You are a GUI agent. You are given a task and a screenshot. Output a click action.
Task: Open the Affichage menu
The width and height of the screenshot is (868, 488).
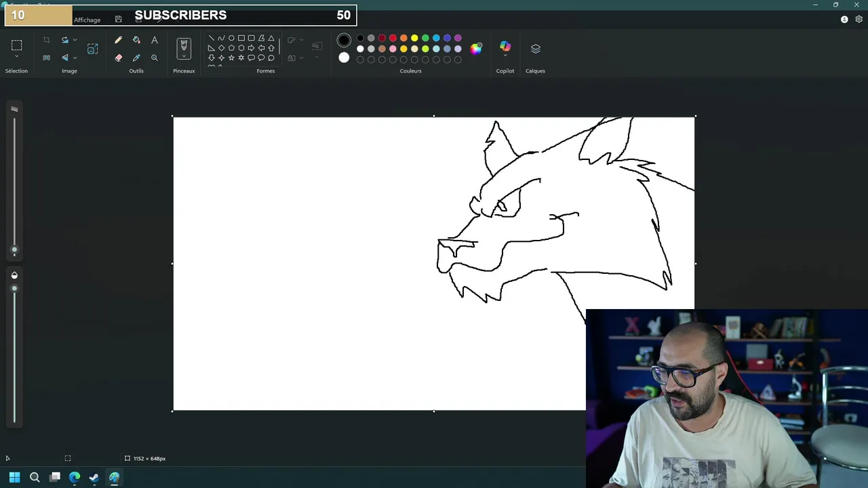pyautogui.click(x=87, y=20)
